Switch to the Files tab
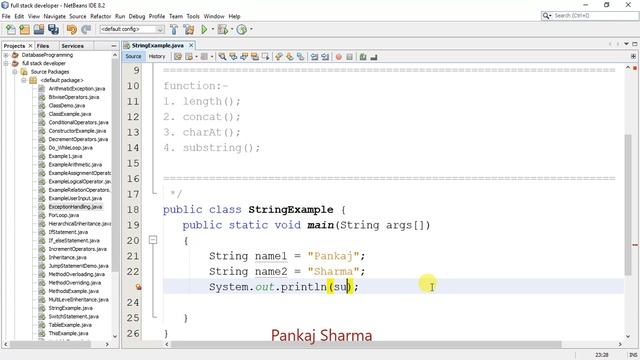 42,46
